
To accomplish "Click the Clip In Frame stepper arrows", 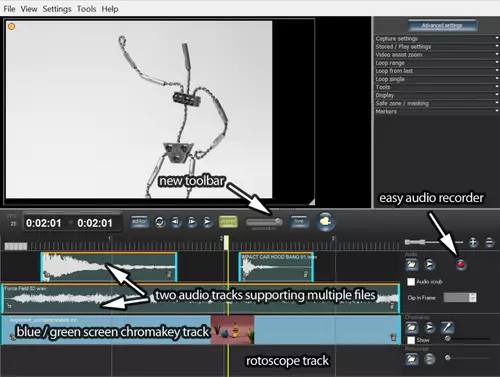I will [x=473, y=297].
